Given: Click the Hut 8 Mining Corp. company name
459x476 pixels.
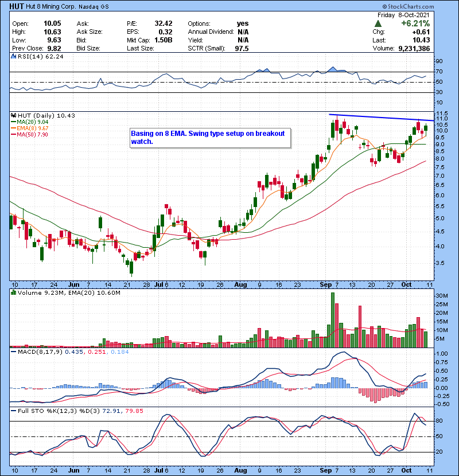Looking at the screenshot, I should (x=50, y=7).
